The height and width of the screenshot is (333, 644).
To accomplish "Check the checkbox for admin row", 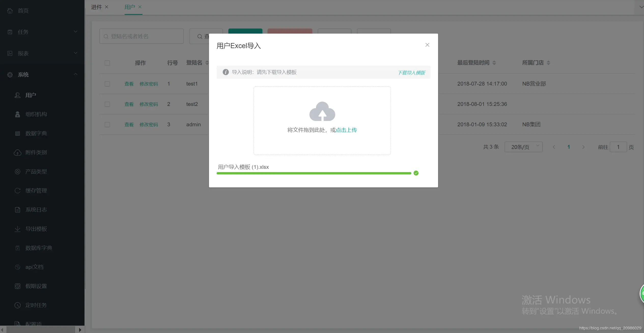I will tap(107, 124).
